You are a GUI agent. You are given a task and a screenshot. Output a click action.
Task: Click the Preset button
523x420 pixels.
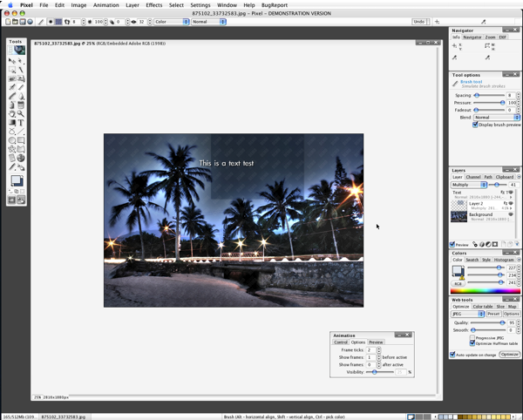point(493,314)
